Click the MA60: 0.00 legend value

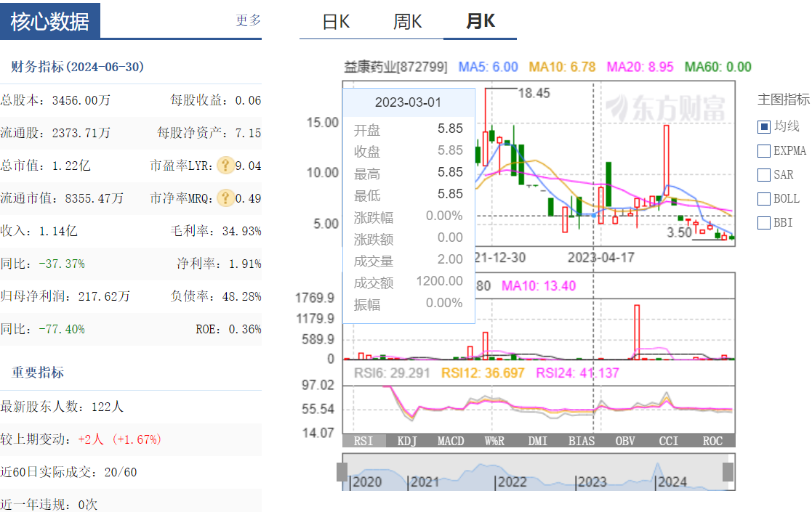[x=717, y=68]
